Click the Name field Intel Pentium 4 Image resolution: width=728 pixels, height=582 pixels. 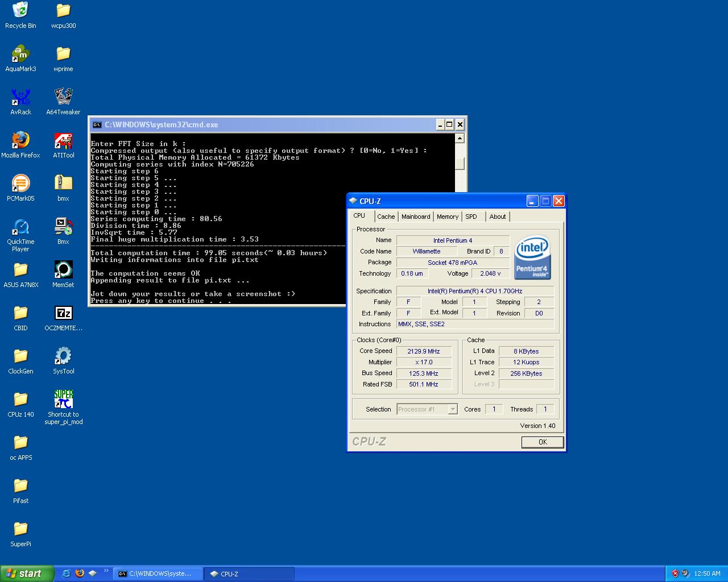453,240
